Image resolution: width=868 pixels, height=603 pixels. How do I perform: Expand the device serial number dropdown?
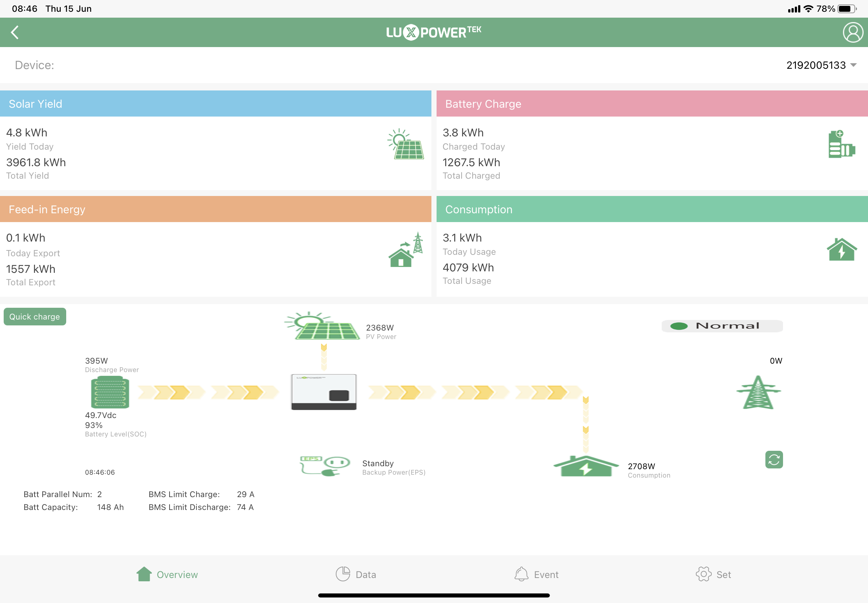coord(853,65)
